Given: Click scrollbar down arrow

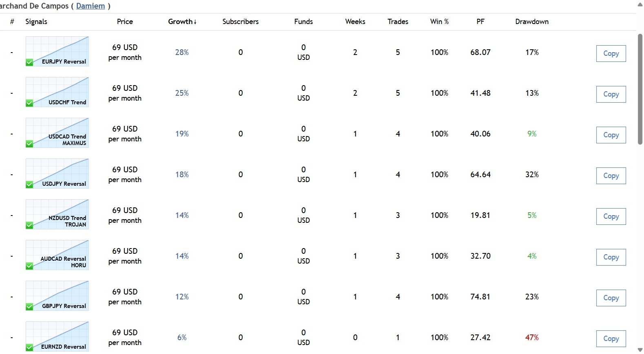Looking at the screenshot, I should (x=640, y=350).
